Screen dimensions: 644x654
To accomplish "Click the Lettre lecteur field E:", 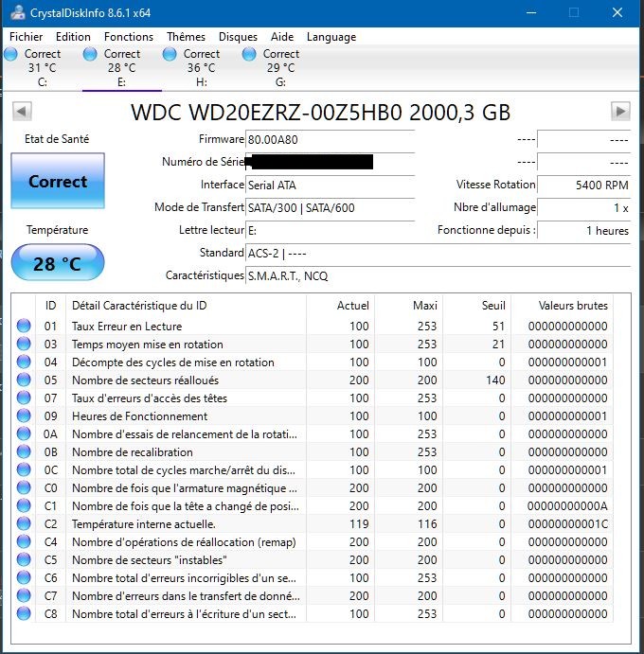I will pos(331,230).
